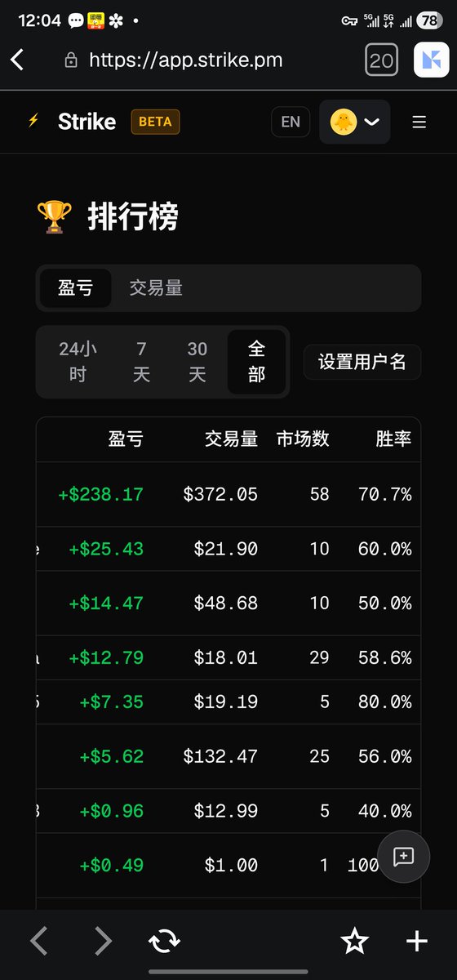Click the 胜率 column header
The image size is (457, 980).
point(393,439)
